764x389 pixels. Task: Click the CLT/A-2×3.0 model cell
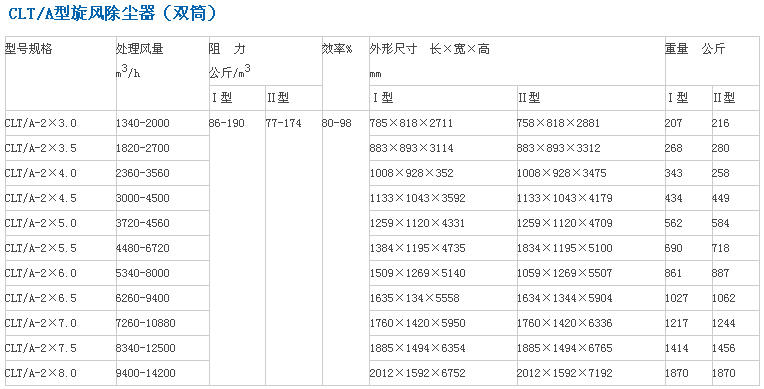click(x=40, y=123)
